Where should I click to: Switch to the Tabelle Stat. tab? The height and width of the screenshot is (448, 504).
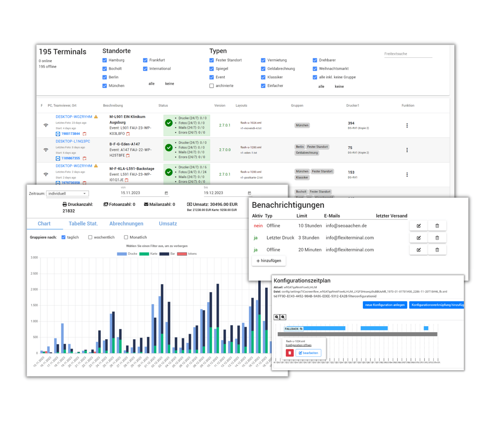click(x=83, y=224)
